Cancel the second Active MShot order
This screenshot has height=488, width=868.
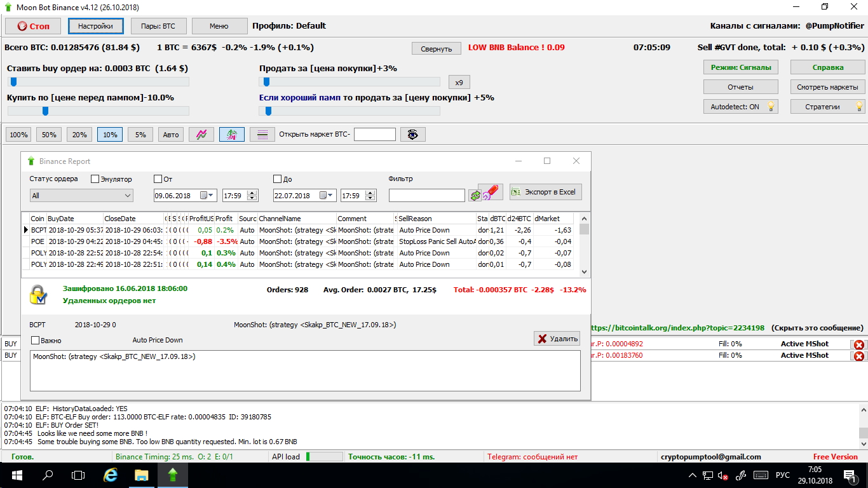pyautogui.click(x=858, y=356)
